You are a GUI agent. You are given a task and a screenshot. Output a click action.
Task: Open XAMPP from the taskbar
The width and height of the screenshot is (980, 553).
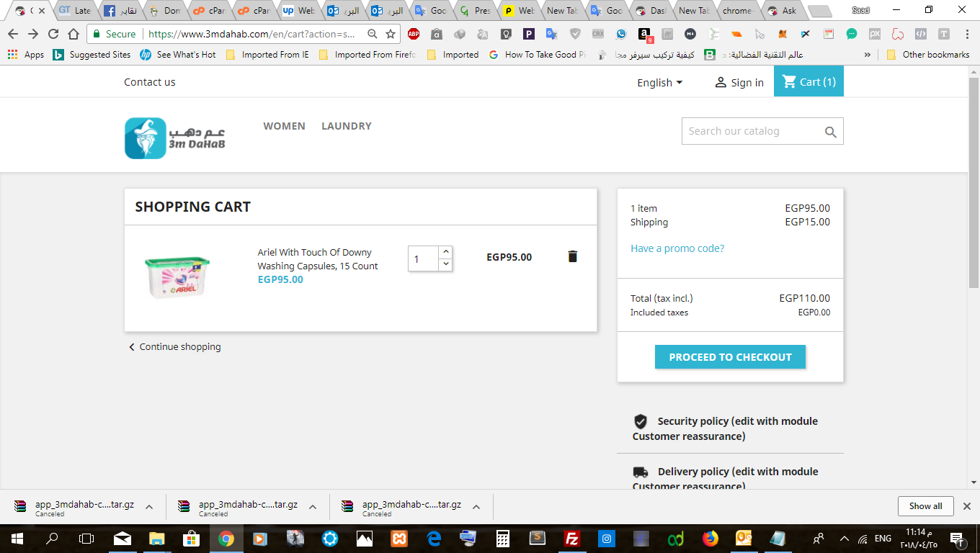point(399,539)
